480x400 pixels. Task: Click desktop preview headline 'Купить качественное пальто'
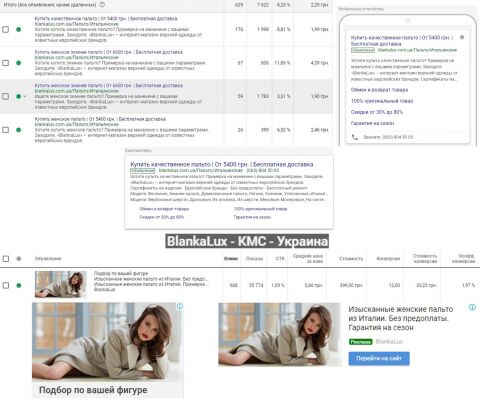pos(222,164)
